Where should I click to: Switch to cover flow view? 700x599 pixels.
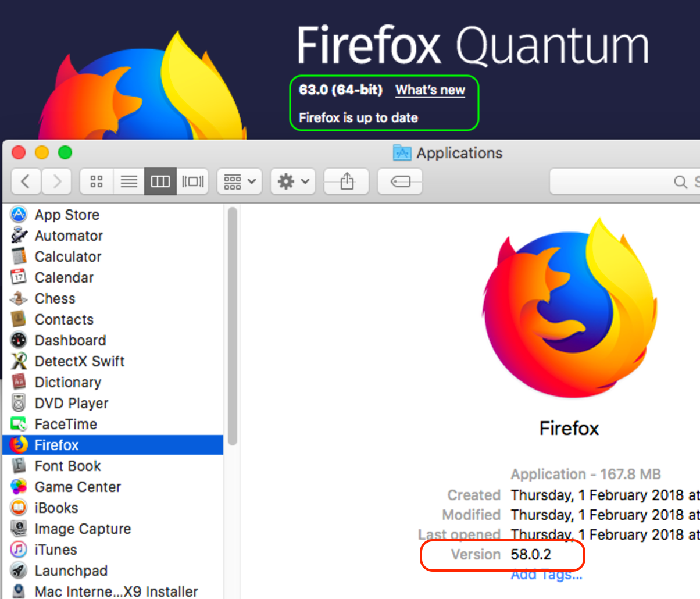(x=192, y=182)
